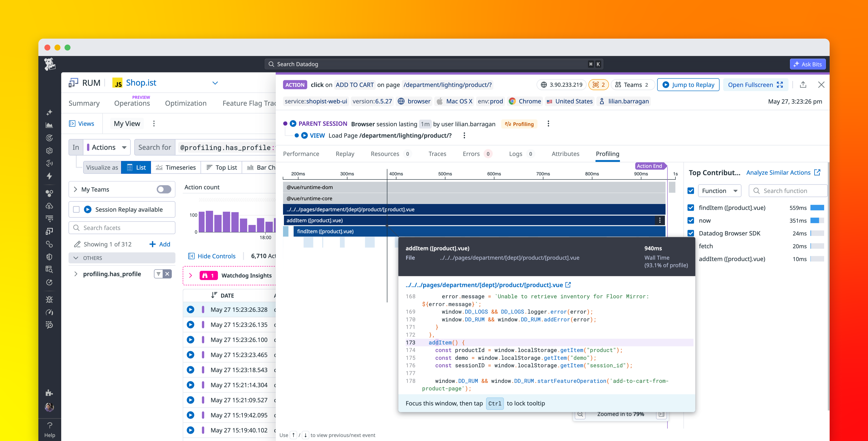Add a facet with Add button
The image size is (868, 441).
tap(160, 244)
